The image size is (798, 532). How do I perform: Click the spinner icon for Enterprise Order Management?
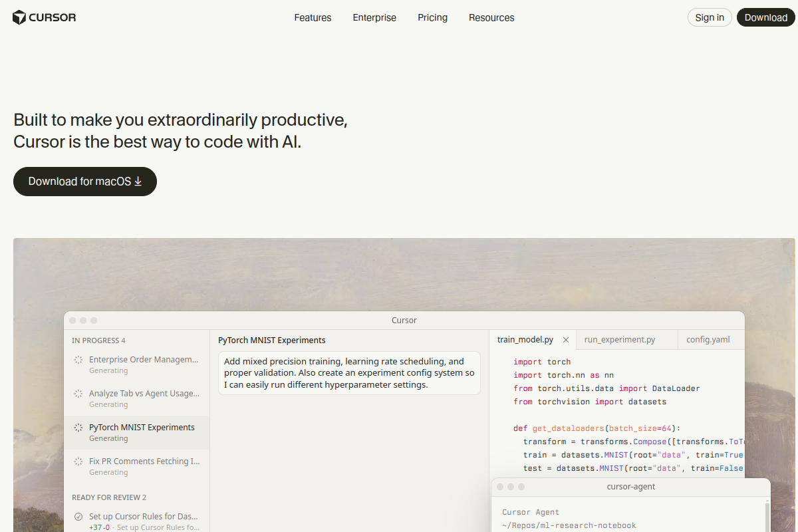click(78, 360)
